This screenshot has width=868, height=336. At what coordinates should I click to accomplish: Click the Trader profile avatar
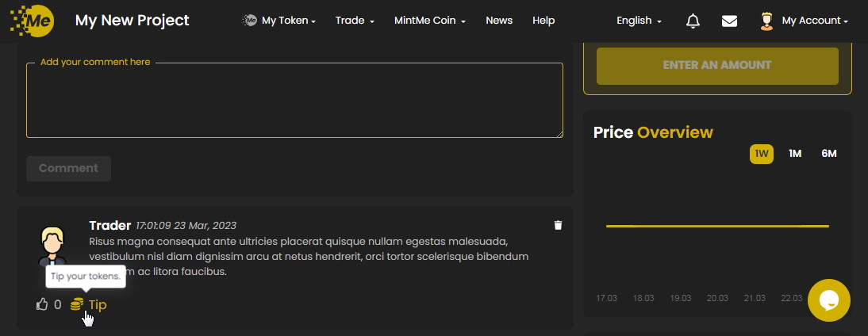coord(53,244)
